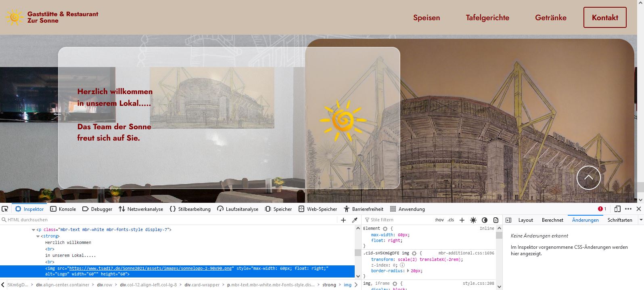
Task: Open the sonnelogo image URL link
Action: (x=151, y=268)
